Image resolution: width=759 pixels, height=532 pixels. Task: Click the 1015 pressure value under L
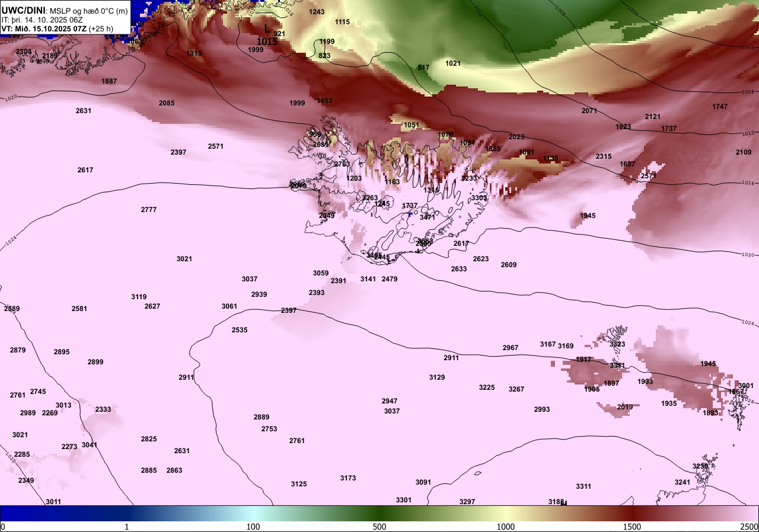(x=267, y=41)
